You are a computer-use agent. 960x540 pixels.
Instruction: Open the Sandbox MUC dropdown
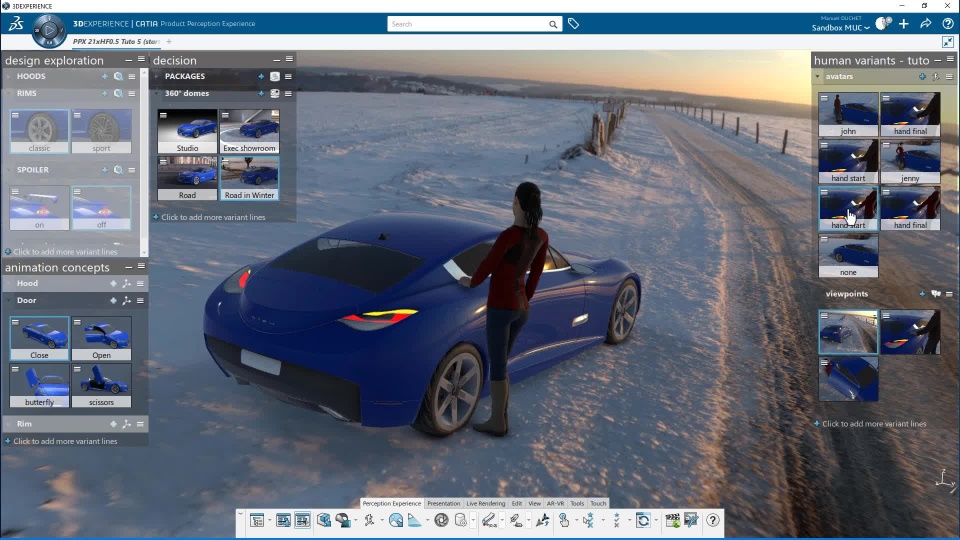[841, 28]
